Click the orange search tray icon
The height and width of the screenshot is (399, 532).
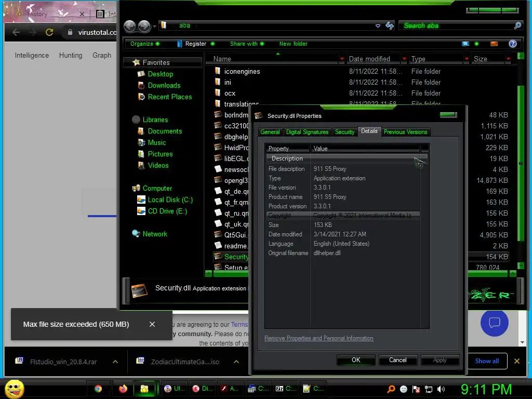[x=391, y=389]
